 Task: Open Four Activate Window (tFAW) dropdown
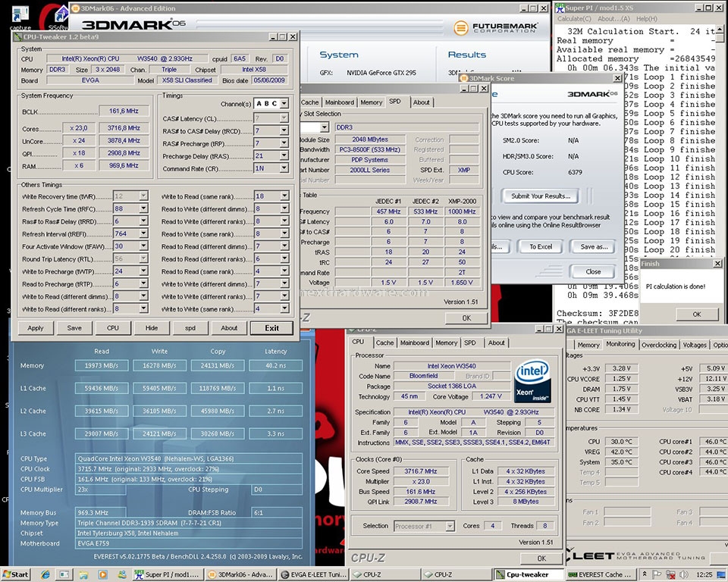click(x=143, y=246)
